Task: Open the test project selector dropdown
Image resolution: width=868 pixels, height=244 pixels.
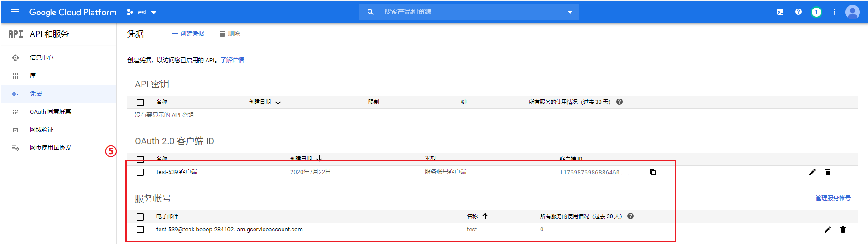Action: click(x=142, y=12)
